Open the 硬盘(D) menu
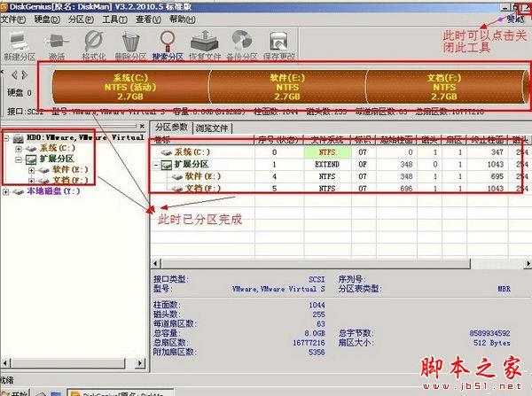532x396 pixels. [47, 19]
